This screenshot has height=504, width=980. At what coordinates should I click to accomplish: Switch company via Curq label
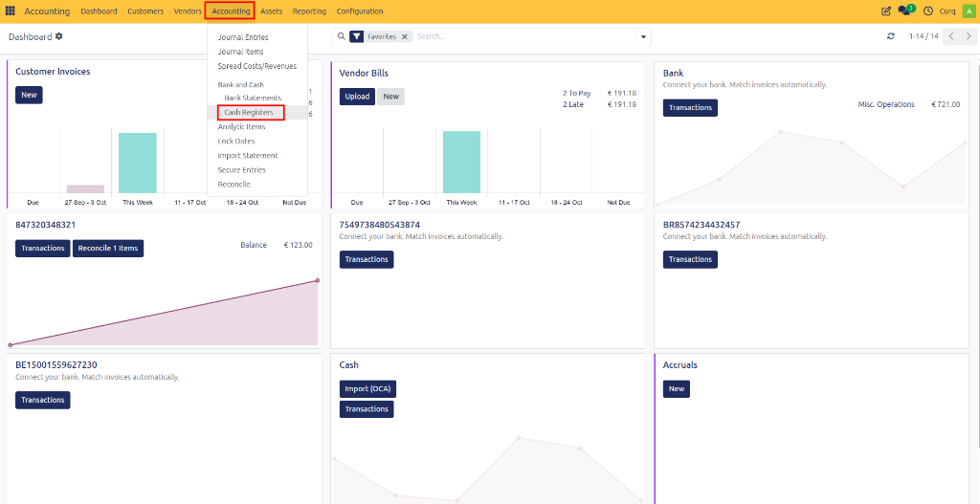pos(947,11)
